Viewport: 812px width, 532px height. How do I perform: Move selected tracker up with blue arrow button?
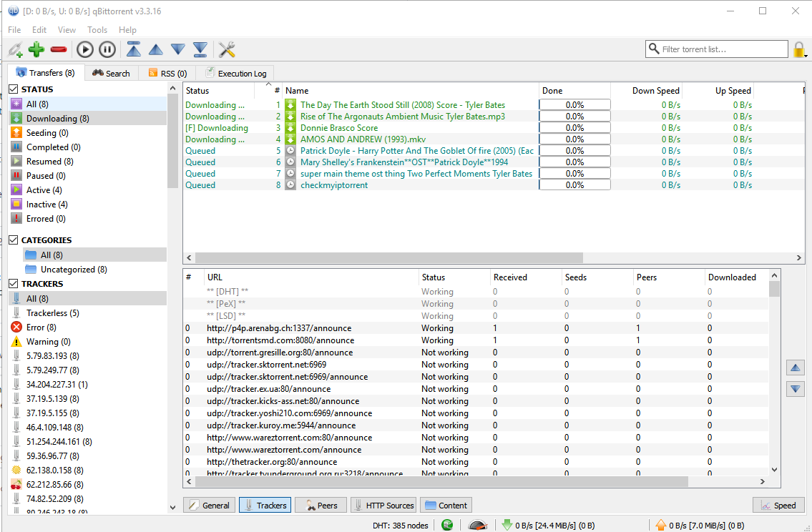tap(796, 368)
